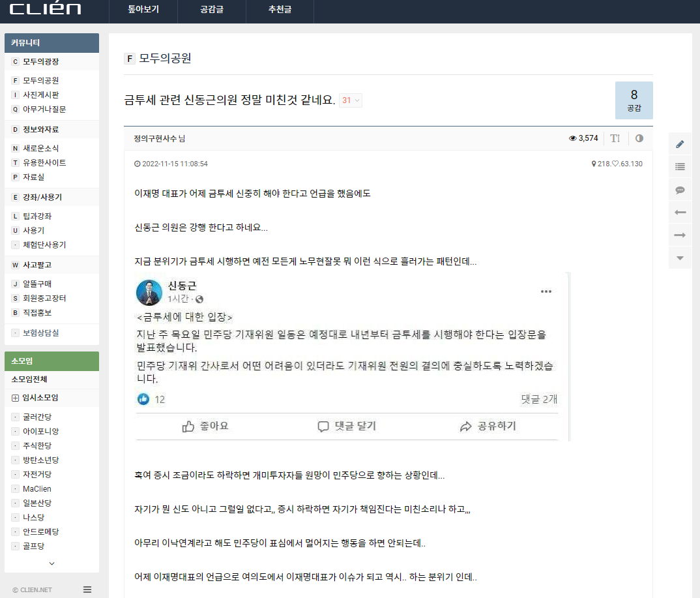Click the IP location pin icon
This screenshot has width=700, height=598.
coord(594,164)
